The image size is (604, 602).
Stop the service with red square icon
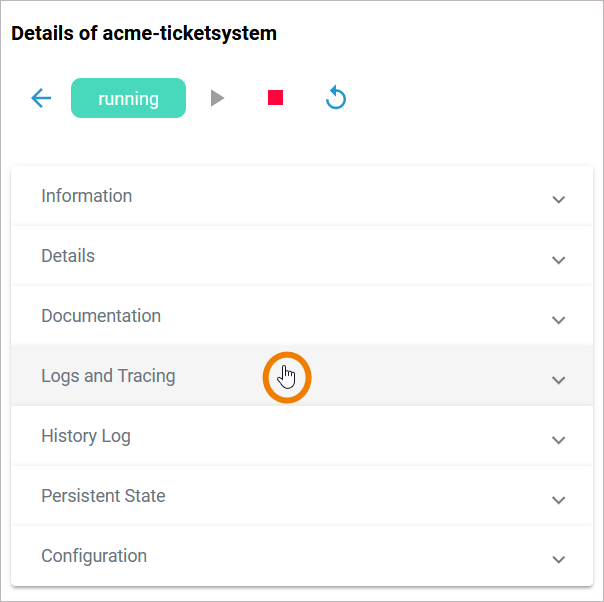coord(276,98)
